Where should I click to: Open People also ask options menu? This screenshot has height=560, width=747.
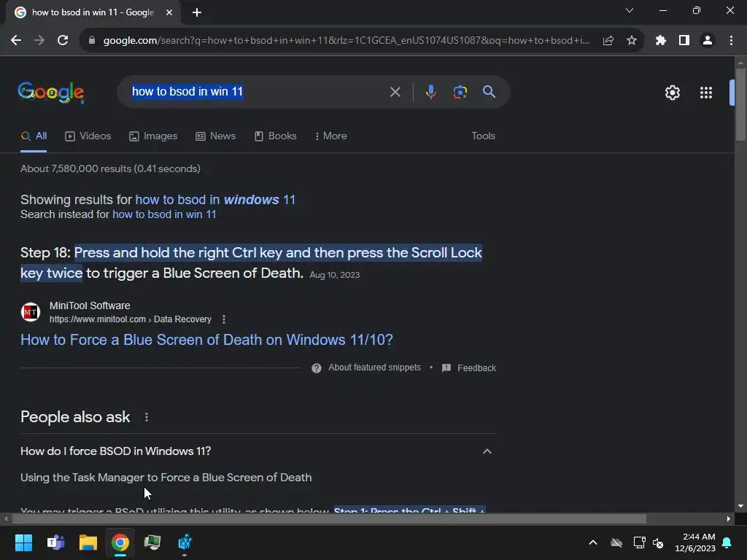[x=147, y=417]
